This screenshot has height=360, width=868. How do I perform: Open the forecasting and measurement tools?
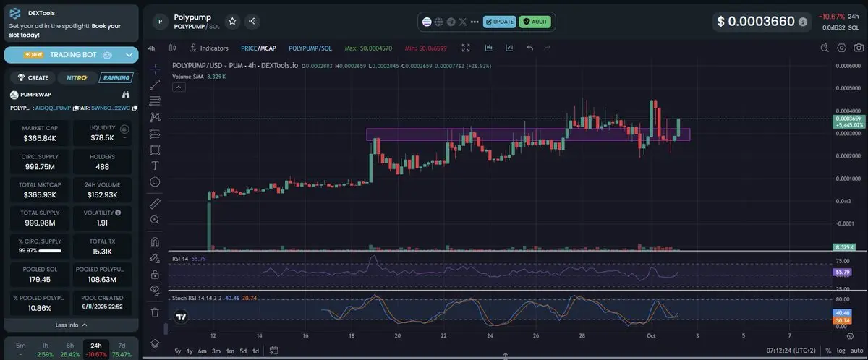[155, 134]
